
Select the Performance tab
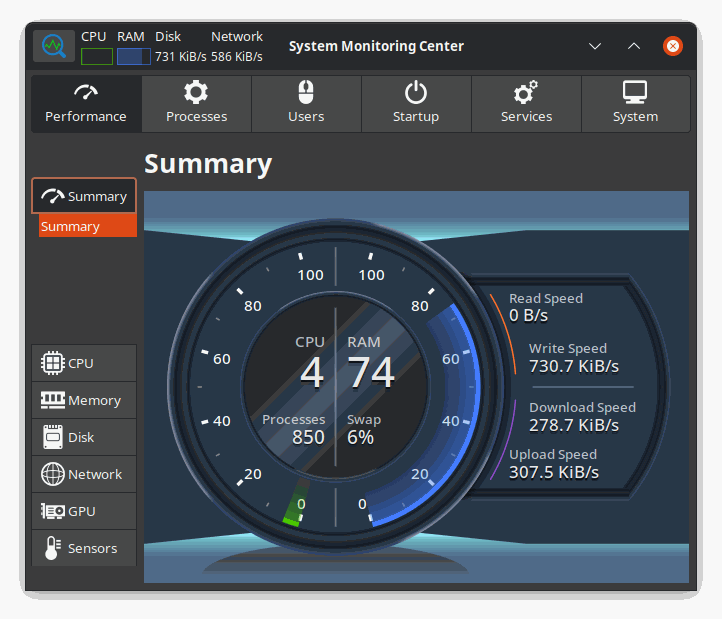coord(86,104)
